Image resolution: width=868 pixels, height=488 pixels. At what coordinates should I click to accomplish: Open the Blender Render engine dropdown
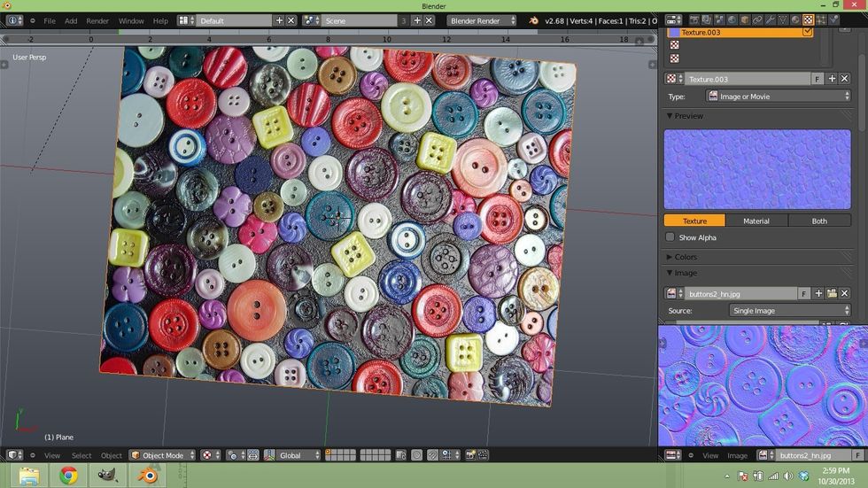pyautogui.click(x=481, y=20)
